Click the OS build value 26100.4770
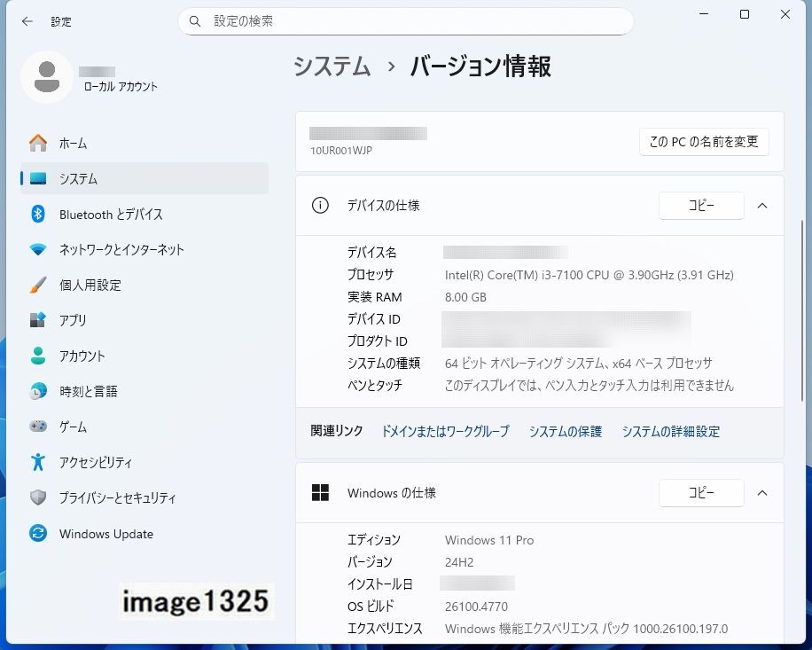The image size is (812, 650). tap(476, 607)
